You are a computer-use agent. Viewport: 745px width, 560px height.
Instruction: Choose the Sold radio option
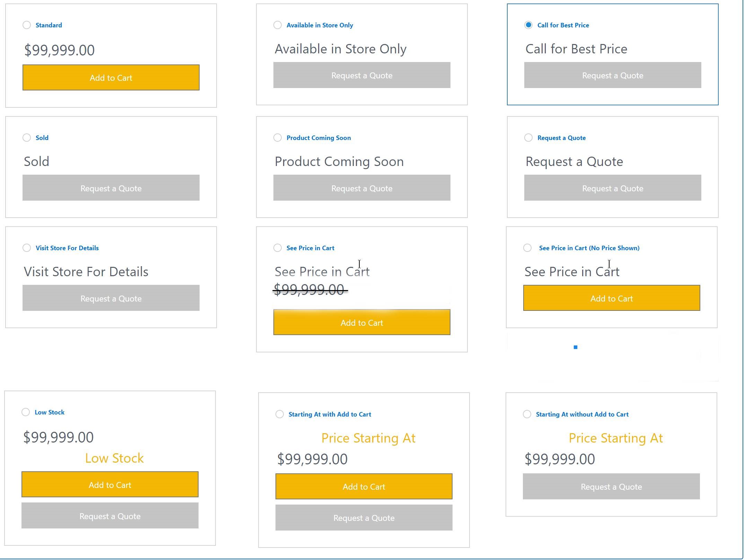(27, 138)
